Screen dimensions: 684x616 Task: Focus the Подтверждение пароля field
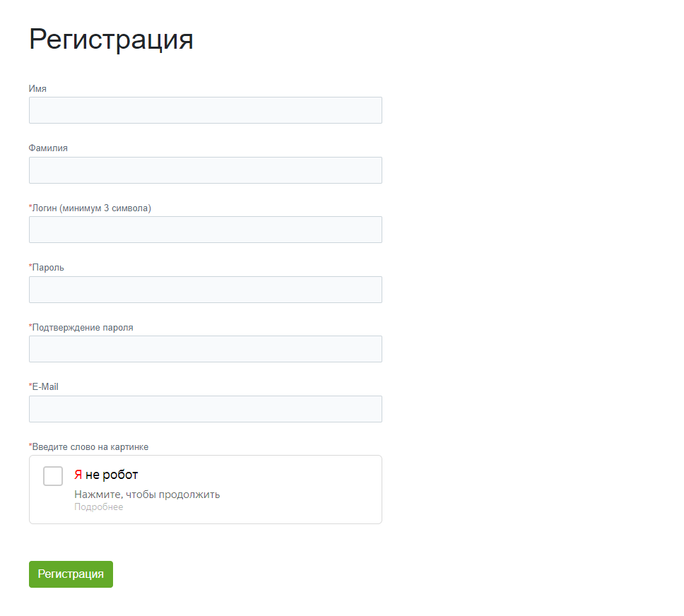205,349
